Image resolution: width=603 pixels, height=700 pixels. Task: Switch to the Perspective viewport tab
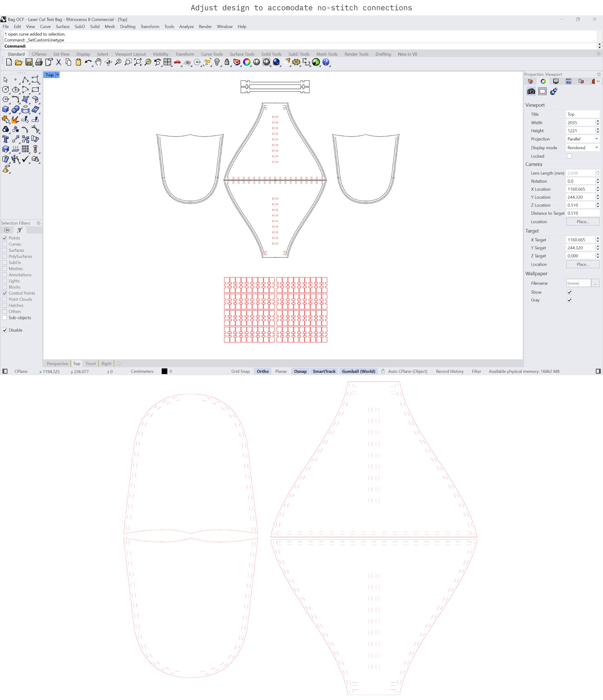click(x=57, y=363)
